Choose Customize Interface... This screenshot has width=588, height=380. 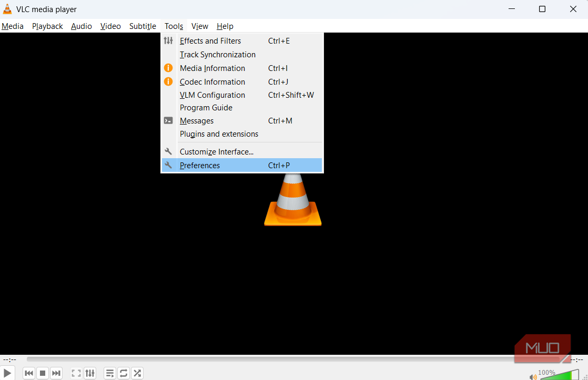(242, 152)
